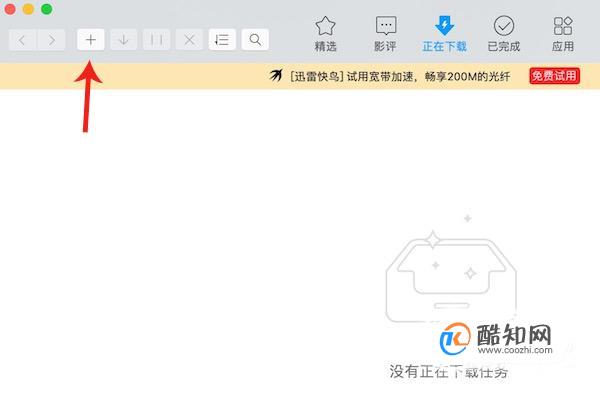Switch to the 精选 tab

coord(326,34)
